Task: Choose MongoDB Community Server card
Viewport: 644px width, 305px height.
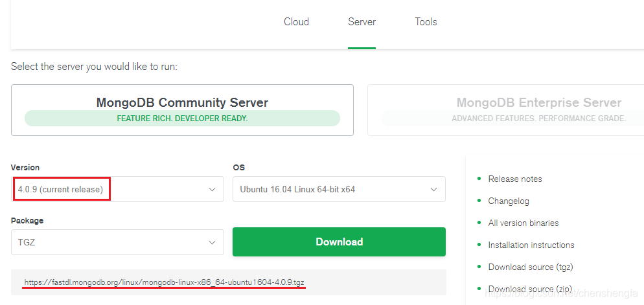Action: click(182, 110)
